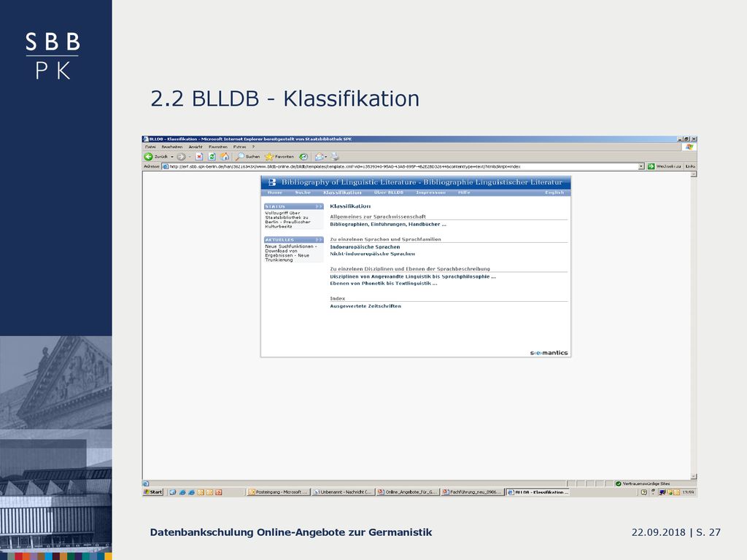747x560 pixels.
Task: Click the system tray clock 13:59
Action: [688, 492]
